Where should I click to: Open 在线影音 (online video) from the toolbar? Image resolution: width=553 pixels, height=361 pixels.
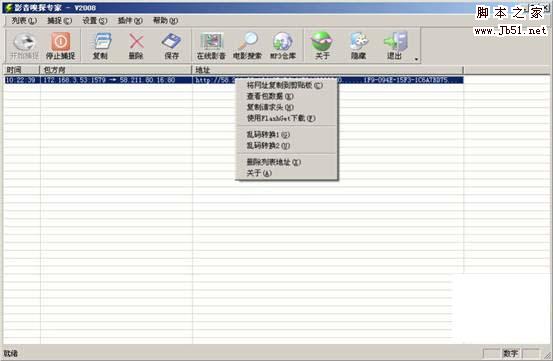(211, 46)
